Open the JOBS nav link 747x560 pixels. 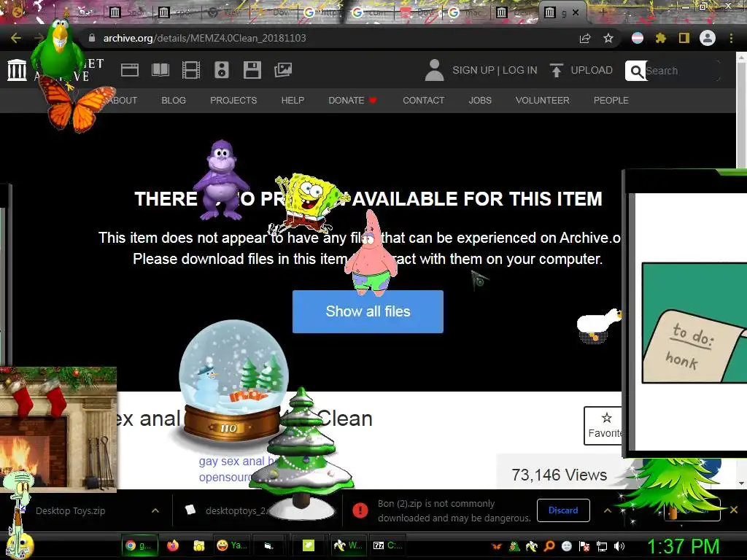click(480, 101)
